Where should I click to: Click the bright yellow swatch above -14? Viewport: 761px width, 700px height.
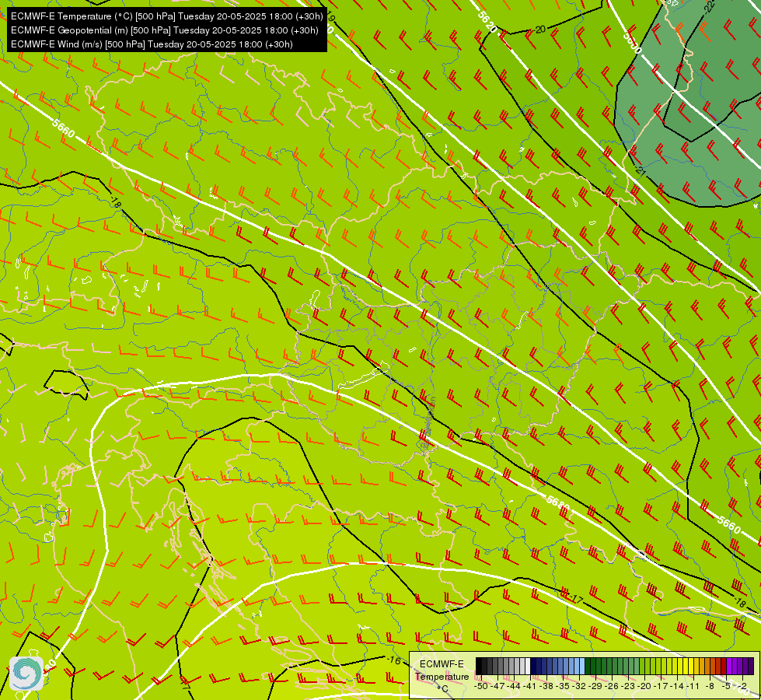click(x=679, y=667)
